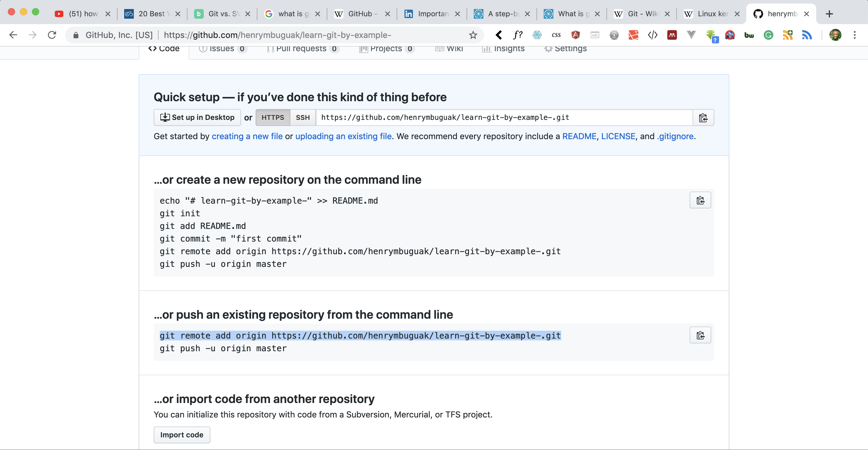Go back using browser back arrow

coord(13,35)
